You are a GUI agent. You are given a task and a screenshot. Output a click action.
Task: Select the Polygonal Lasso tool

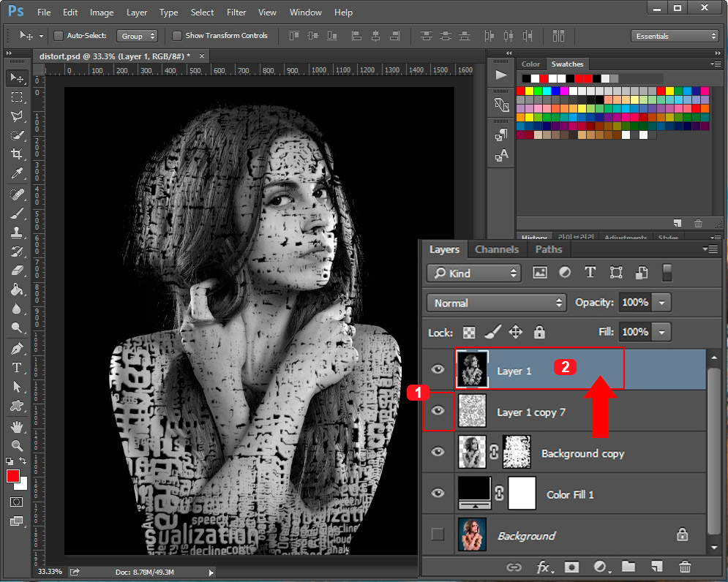[17, 116]
